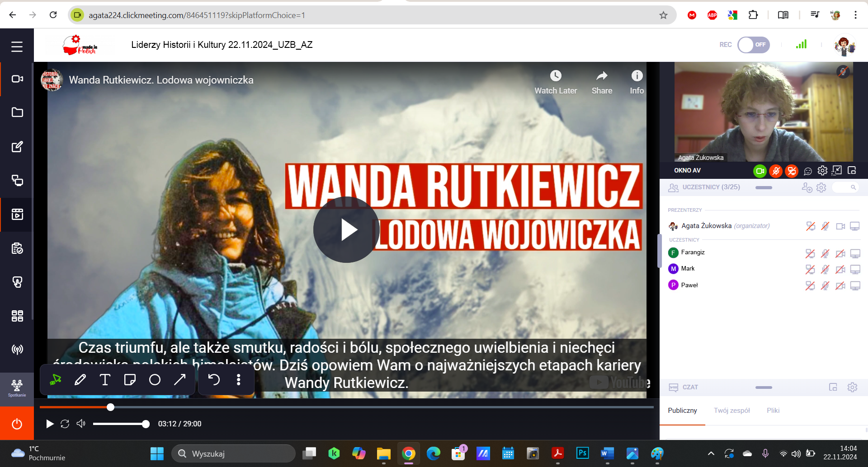Screen dimensions: 868x467
Task: Toggle the green camera button in OKNO AV
Action: coord(760,171)
